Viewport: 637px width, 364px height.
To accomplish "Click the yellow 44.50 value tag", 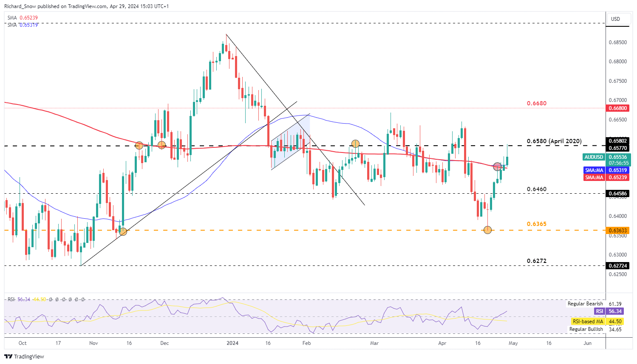I will [x=615, y=322].
